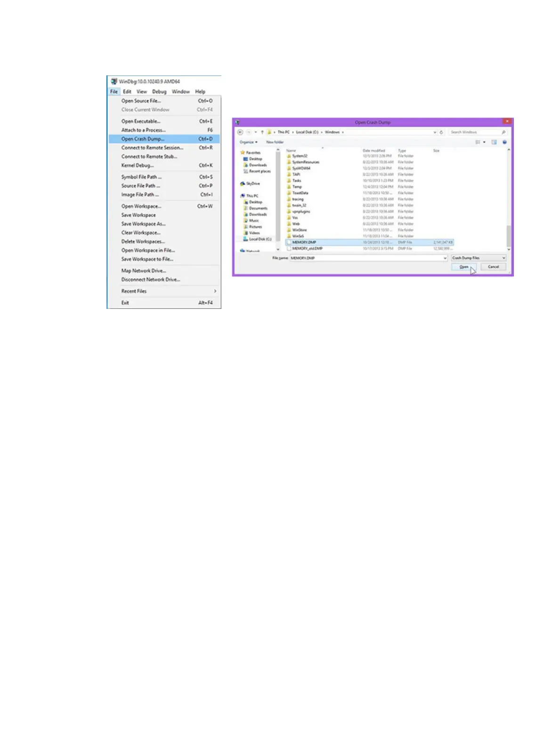Sort by Name column header
The image size is (560, 746).
pos(291,151)
